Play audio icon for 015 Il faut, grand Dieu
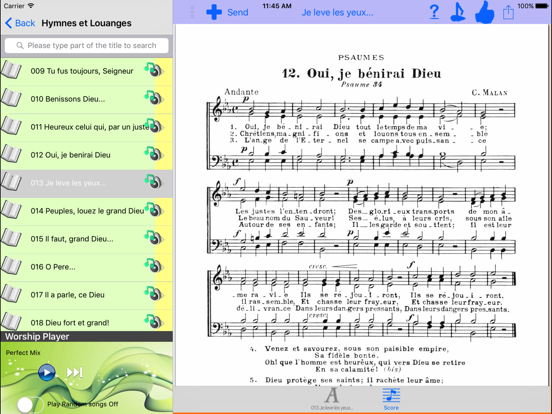Image resolution: width=552 pixels, height=414 pixels. click(x=154, y=238)
